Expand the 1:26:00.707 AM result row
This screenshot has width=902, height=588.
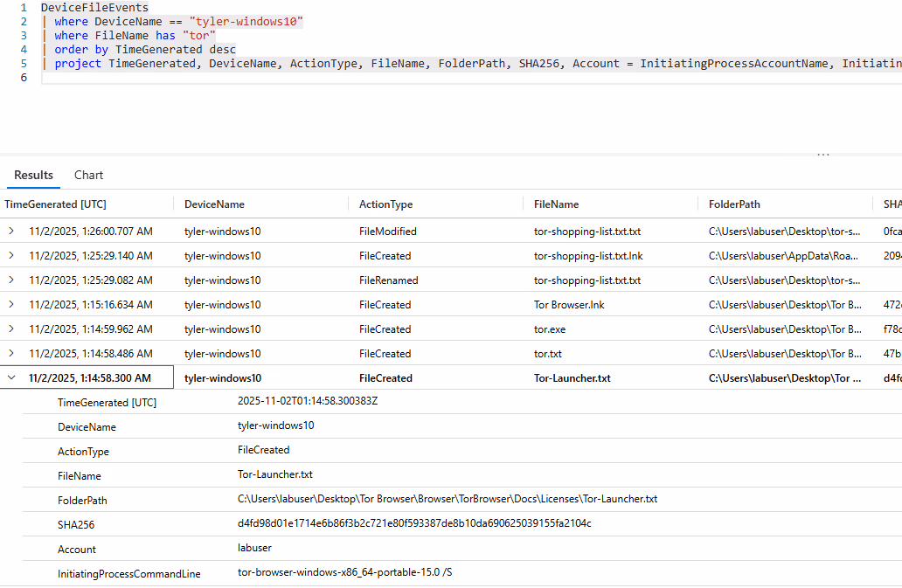(x=11, y=231)
